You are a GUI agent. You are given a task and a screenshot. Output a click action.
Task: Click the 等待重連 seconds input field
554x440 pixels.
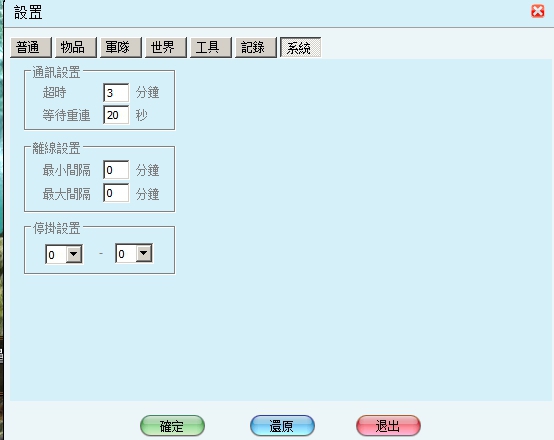[116, 115]
